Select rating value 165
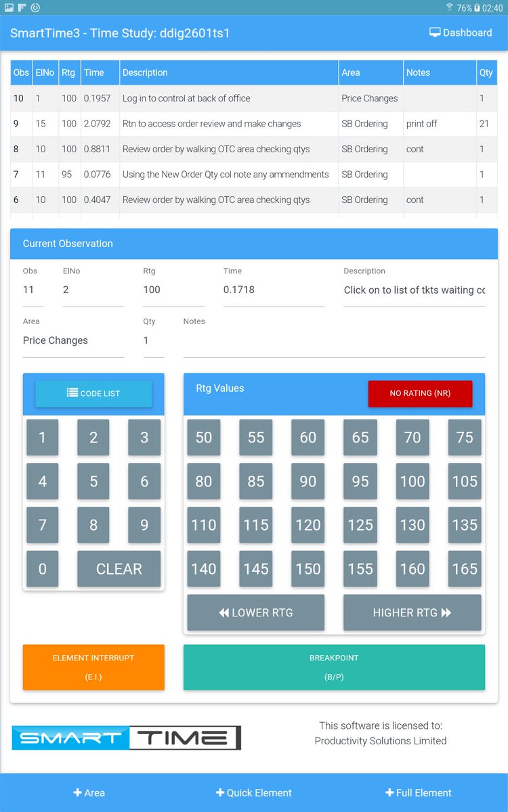Image resolution: width=508 pixels, height=812 pixels. (465, 569)
